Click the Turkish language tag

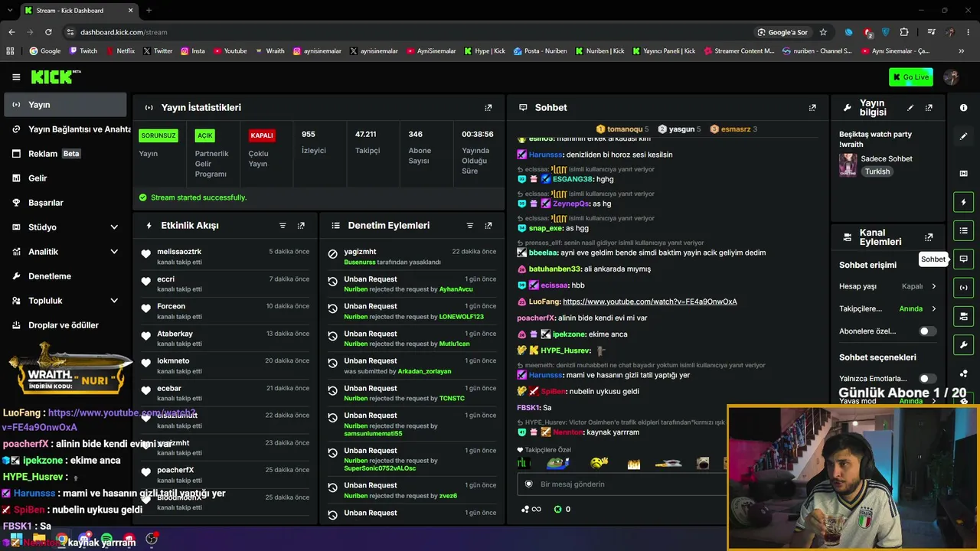pos(877,171)
